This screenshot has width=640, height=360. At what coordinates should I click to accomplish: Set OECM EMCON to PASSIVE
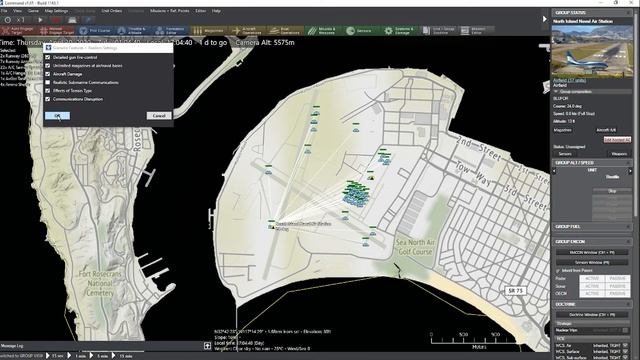617,293
